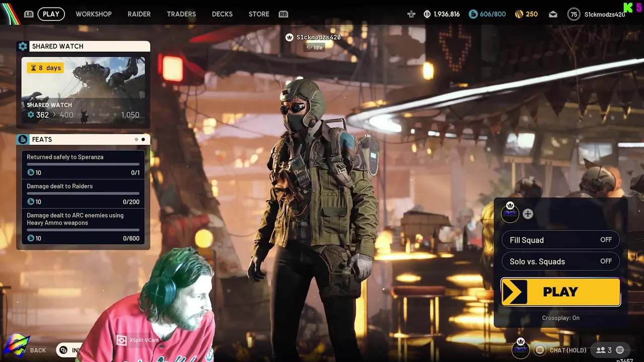Select the grey inactive Feats page dot

click(x=136, y=139)
